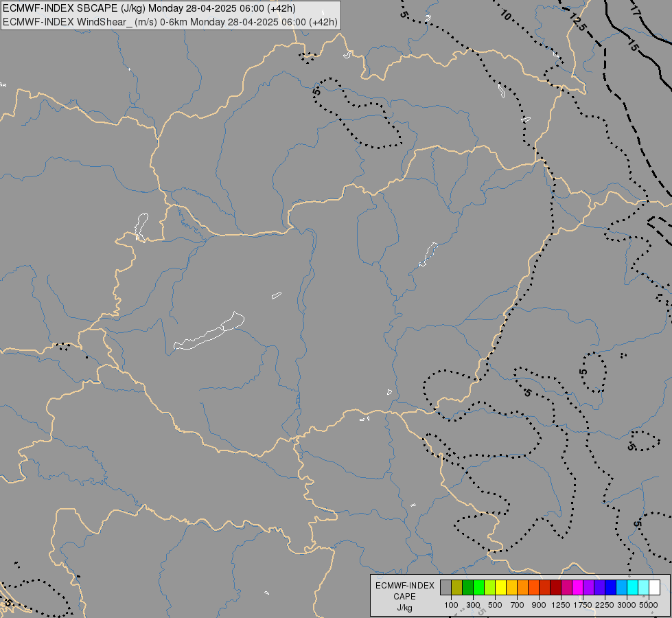Click the '10' wind shear contour label

506,15
